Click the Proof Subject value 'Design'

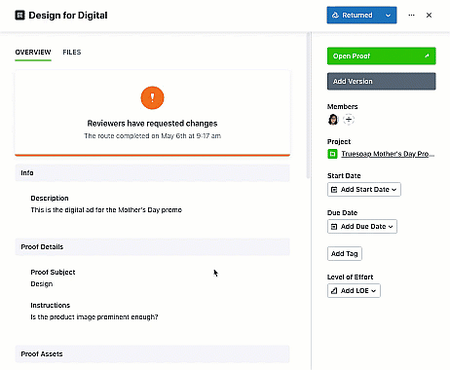pos(42,284)
